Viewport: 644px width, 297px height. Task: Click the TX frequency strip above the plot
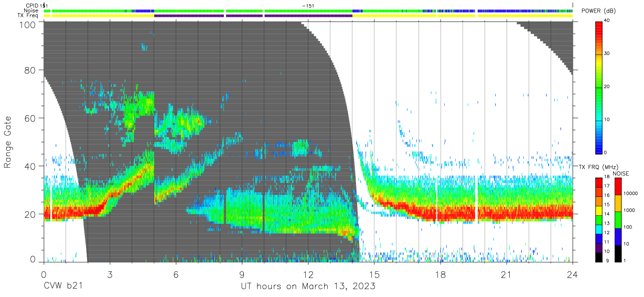pos(308,16)
